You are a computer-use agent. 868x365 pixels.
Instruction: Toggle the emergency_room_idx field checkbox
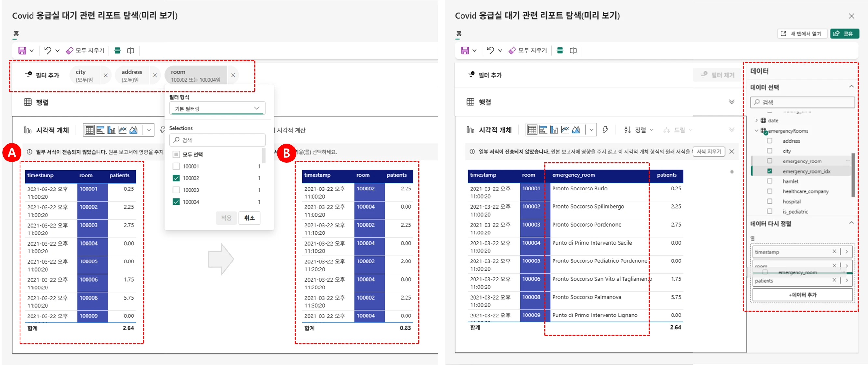(769, 171)
